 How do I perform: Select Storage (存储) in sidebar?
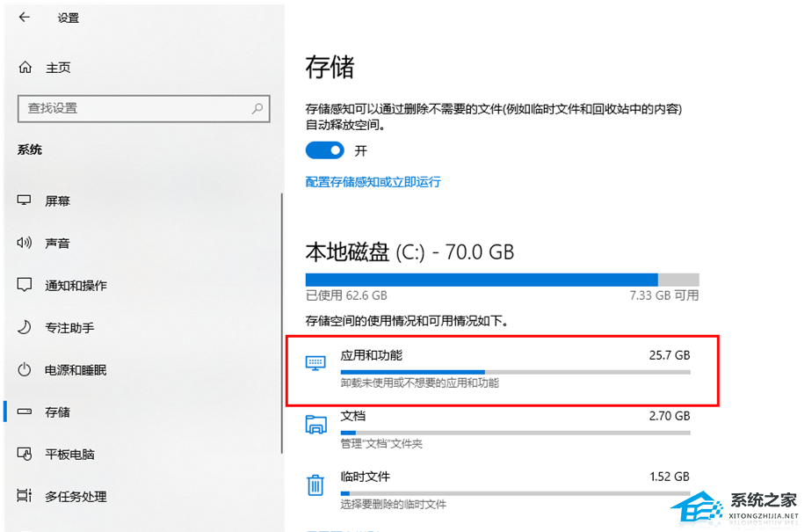coord(57,412)
